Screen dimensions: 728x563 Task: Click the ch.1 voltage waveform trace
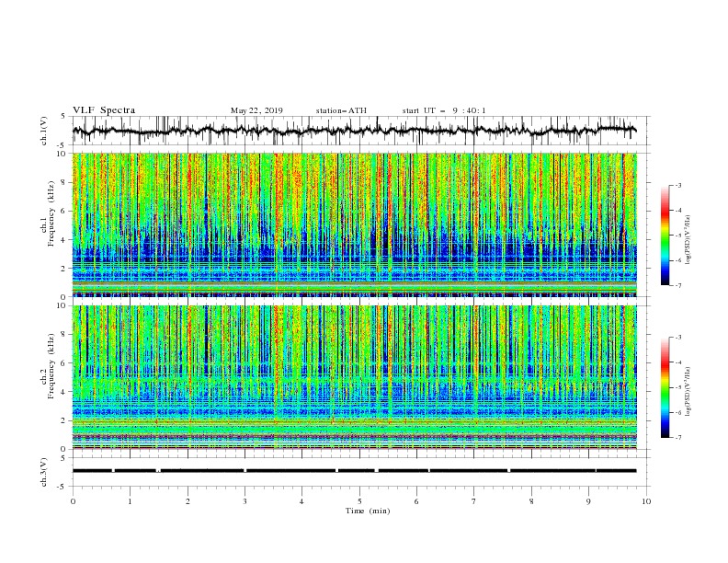[x=354, y=131]
